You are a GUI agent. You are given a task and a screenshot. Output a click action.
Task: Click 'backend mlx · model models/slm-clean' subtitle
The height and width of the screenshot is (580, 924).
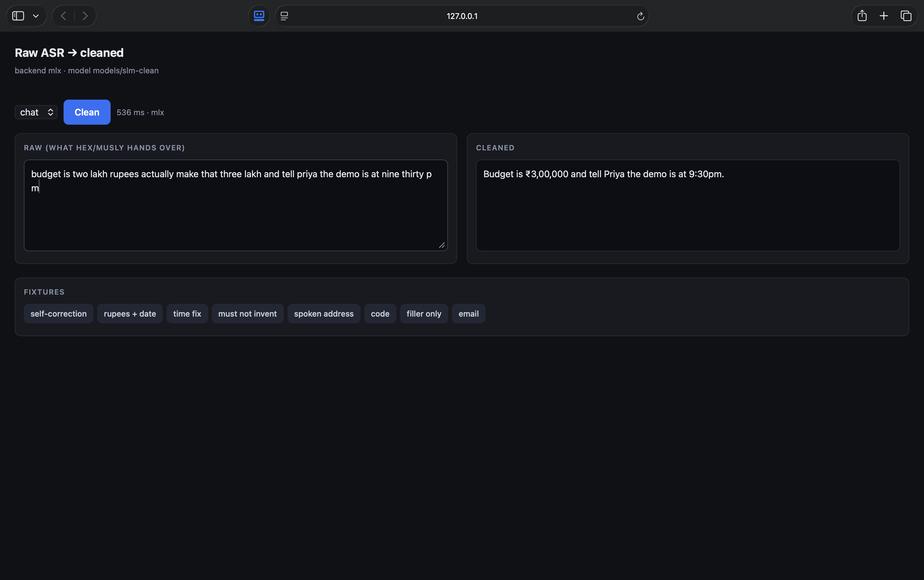pos(87,71)
